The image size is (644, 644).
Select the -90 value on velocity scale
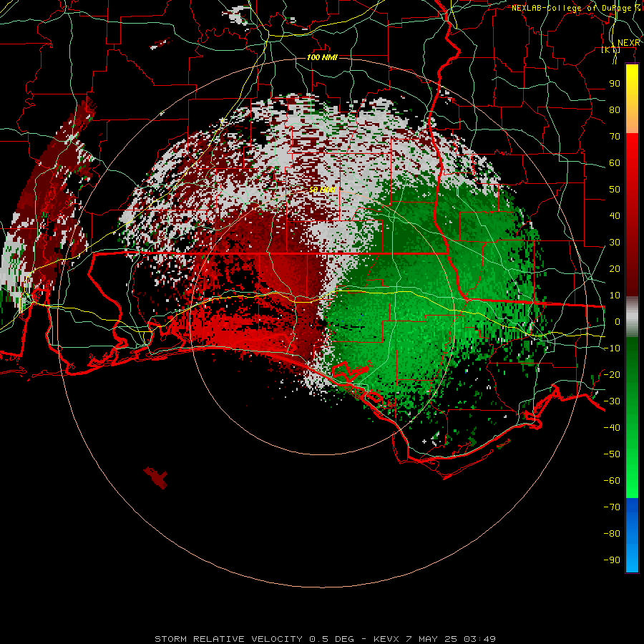click(x=612, y=560)
